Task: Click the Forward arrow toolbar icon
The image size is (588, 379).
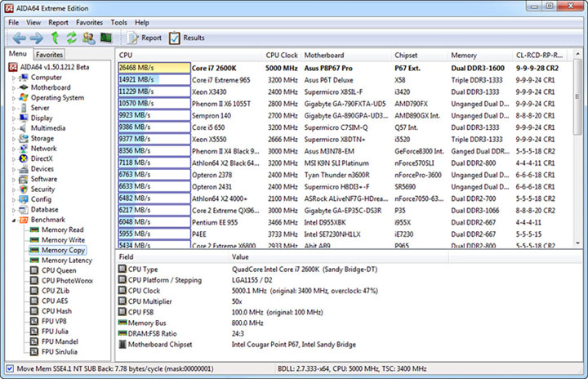Action: point(37,38)
